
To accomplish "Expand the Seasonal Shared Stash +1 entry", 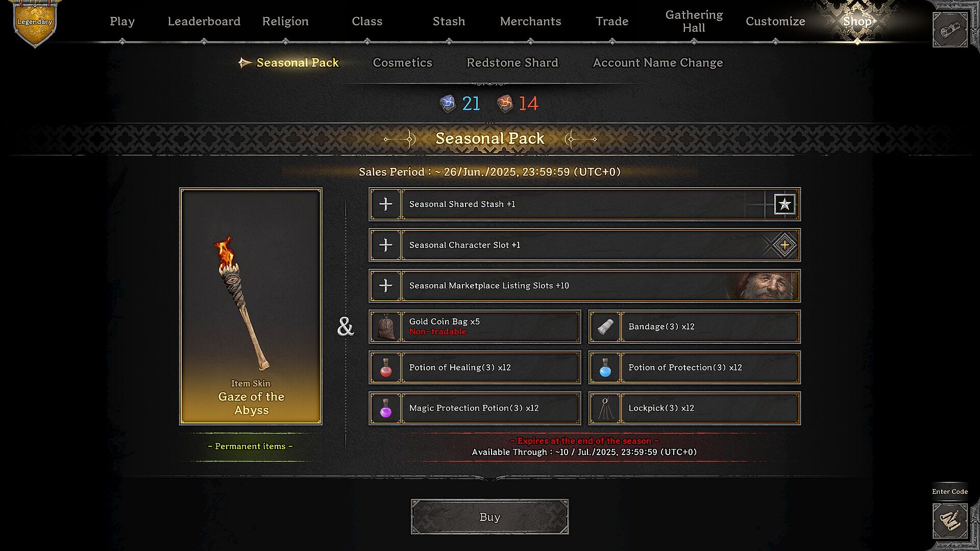I will 386,204.
